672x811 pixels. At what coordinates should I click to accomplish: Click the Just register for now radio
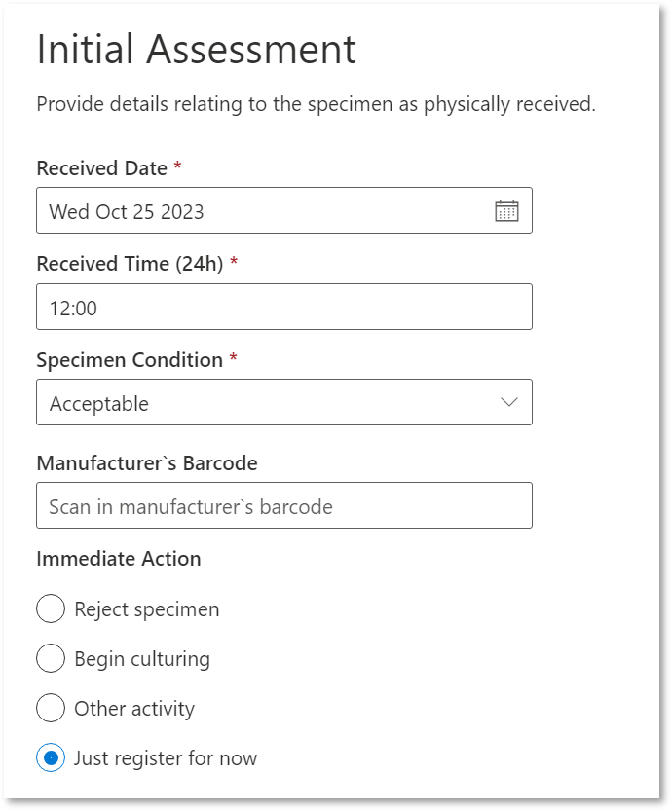(x=51, y=757)
